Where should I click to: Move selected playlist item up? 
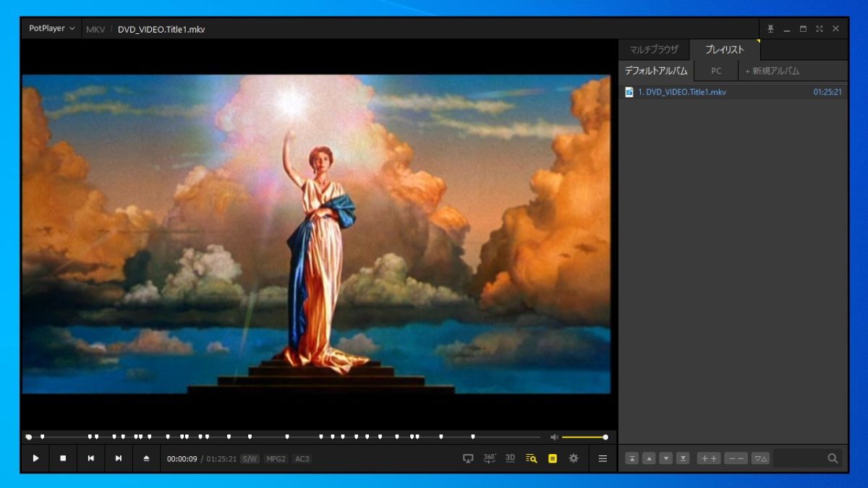[x=649, y=458]
